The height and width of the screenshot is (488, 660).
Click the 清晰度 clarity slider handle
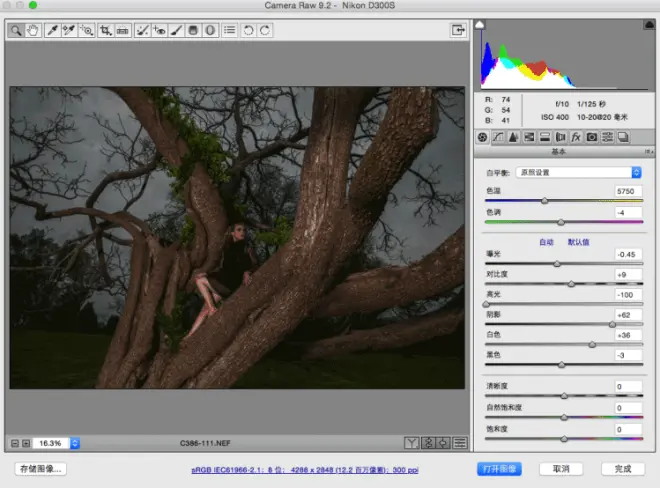pyautogui.click(x=564, y=396)
